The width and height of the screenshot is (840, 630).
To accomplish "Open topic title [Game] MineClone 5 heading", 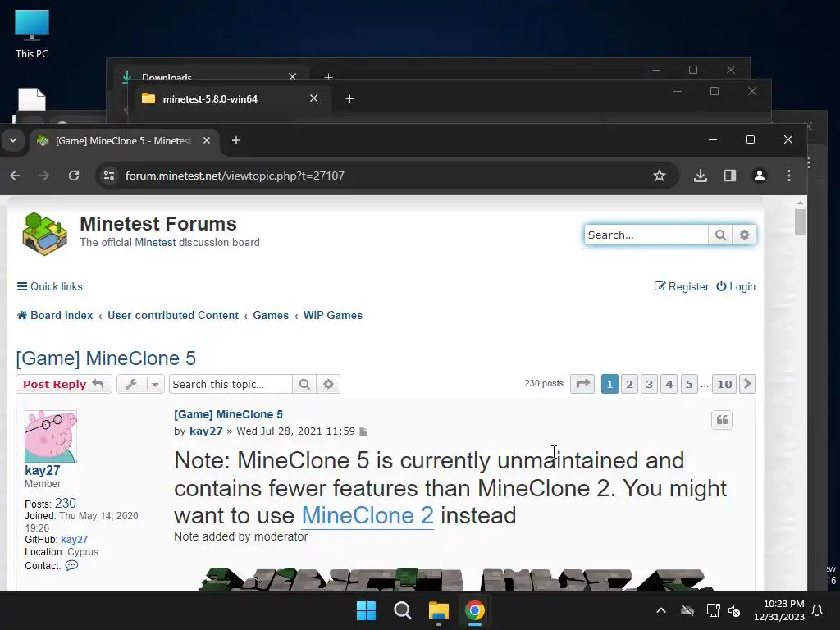I will click(106, 358).
